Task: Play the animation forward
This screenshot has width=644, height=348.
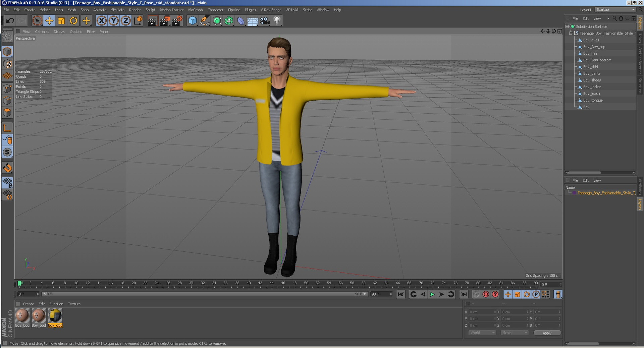Action: (x=432, y=294)
